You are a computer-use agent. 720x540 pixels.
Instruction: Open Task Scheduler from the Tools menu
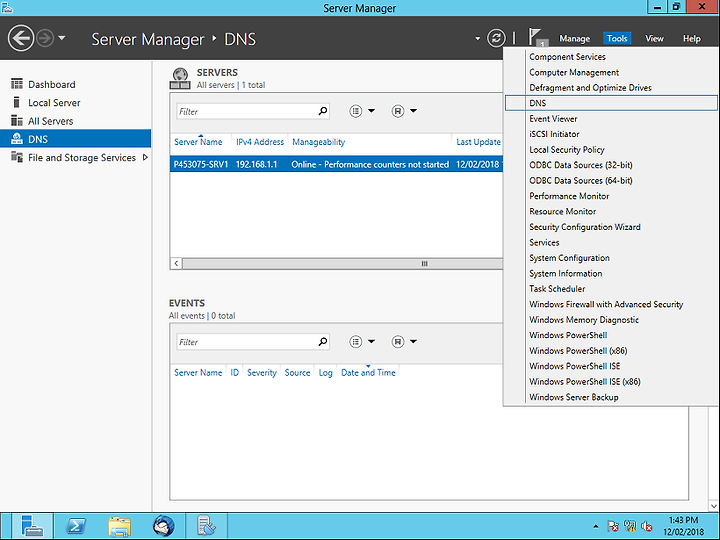coord(611,288)
